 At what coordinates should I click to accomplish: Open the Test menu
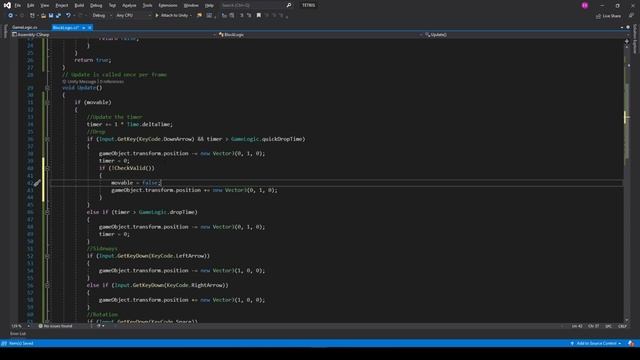pos(112,5)
